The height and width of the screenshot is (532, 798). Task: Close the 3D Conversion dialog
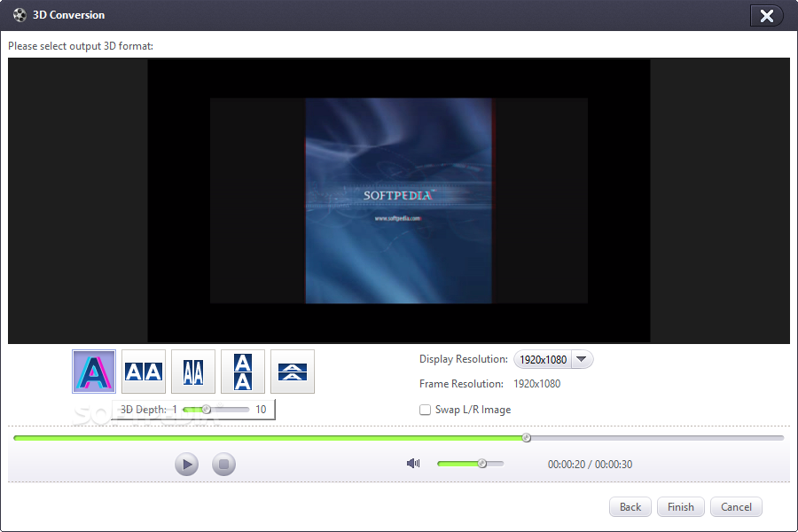766,16
